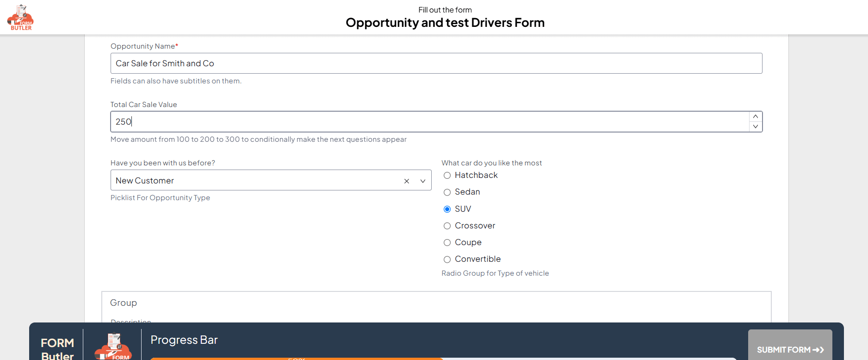Expand the Have you been with us dropdown

pyautogui.click(x=422, y=181)
